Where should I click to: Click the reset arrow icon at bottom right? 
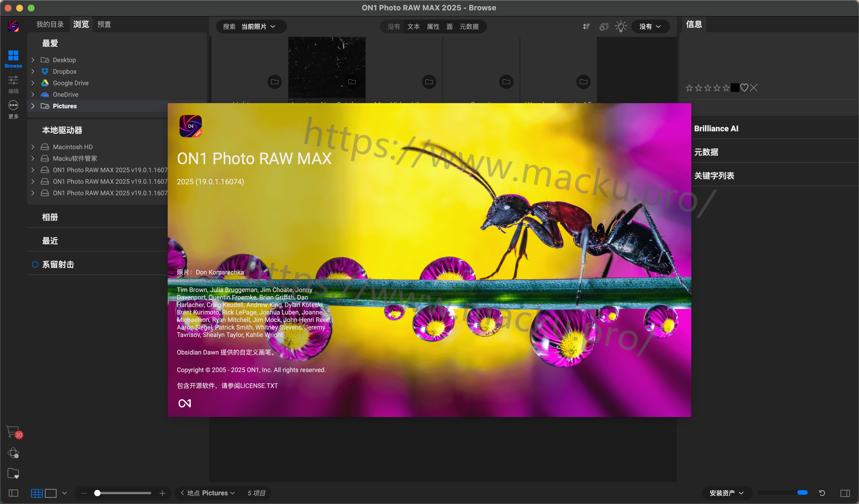(x=822, y=493)
